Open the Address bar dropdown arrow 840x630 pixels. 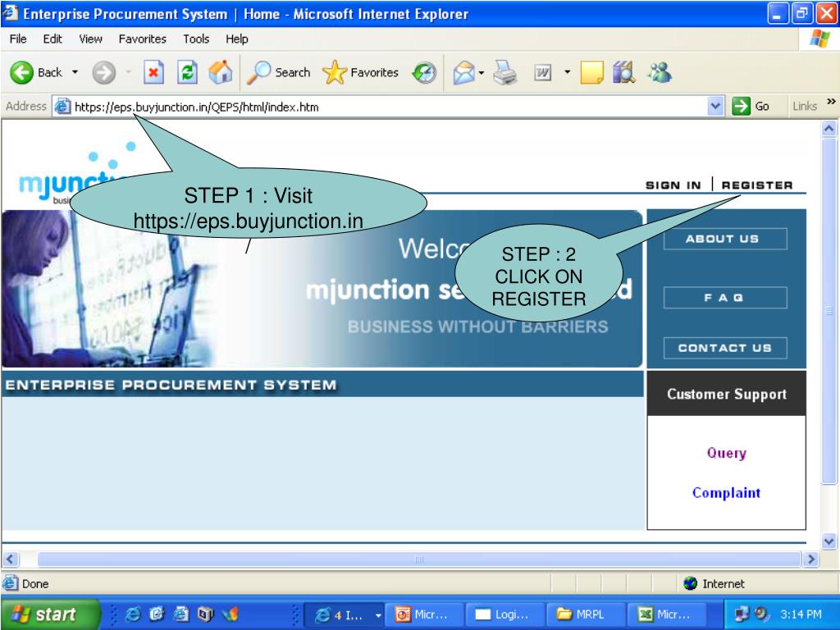point(714,106)
